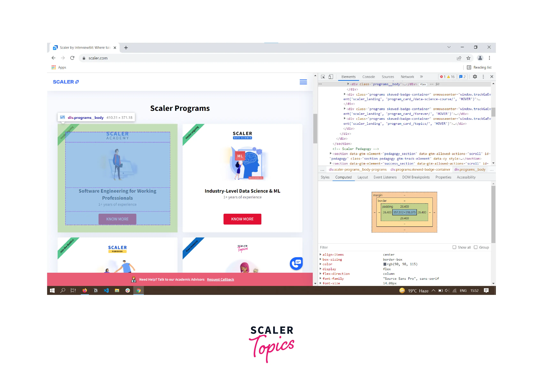543x392 pixels.
Task: Expand the align-items property
Action: (x=321, y=255)
